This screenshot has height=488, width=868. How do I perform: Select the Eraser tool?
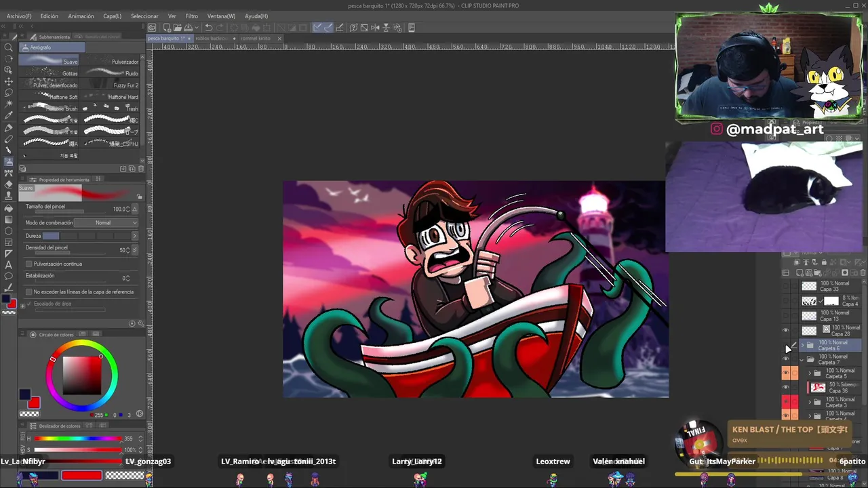point(9,184)
